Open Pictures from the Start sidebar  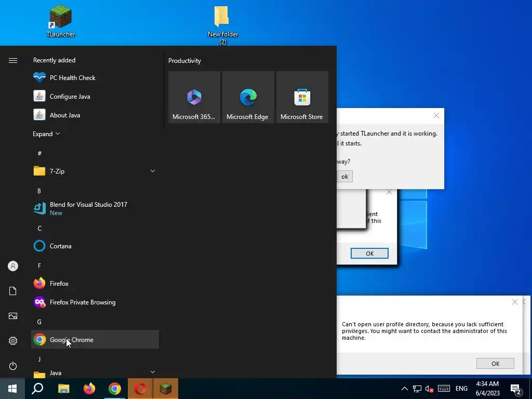pos(13,316)
